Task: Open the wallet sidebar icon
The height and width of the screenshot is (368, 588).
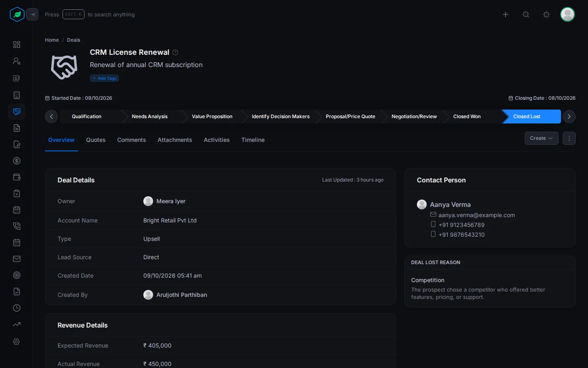Action: click(17, 177)
